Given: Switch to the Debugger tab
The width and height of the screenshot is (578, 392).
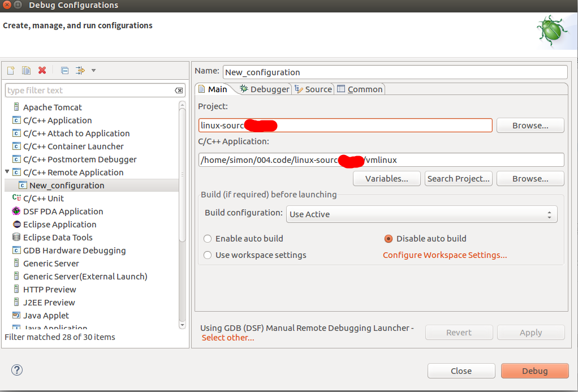Looking at the screenshot, I should click(265, 89).
